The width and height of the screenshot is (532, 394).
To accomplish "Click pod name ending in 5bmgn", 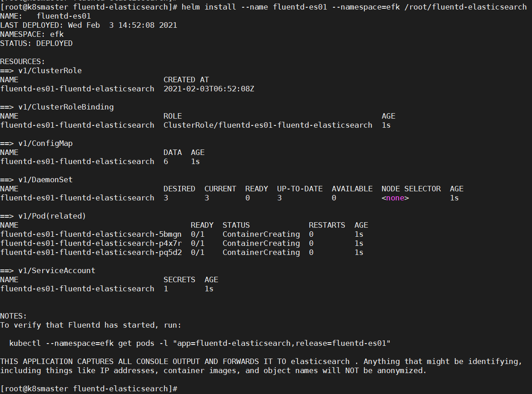I will [91, 234].
